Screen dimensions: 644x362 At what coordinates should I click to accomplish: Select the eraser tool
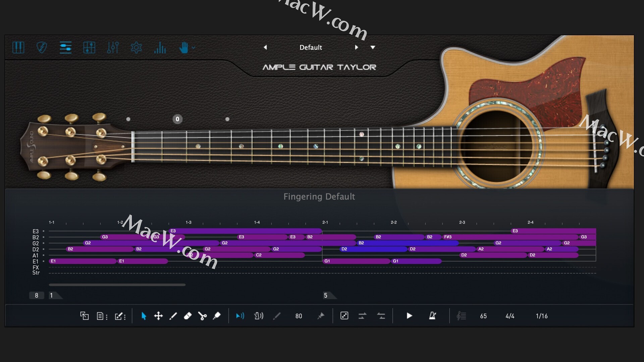(188, 316)
